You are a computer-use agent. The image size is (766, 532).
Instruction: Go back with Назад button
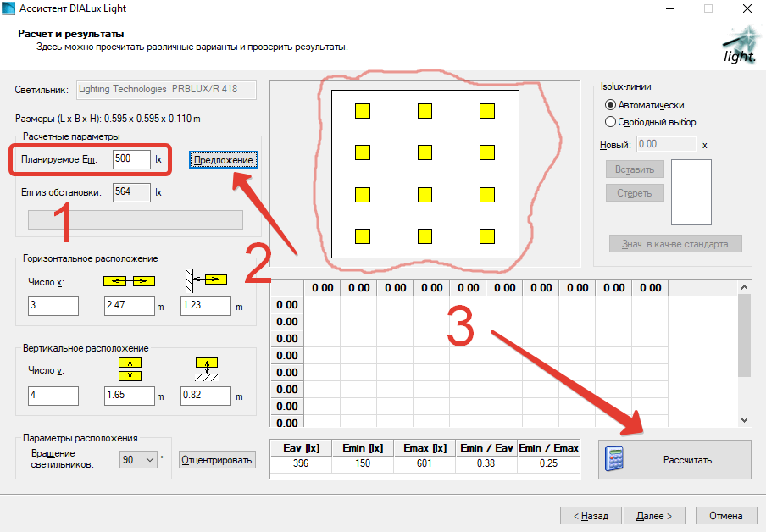click(590, 515)
